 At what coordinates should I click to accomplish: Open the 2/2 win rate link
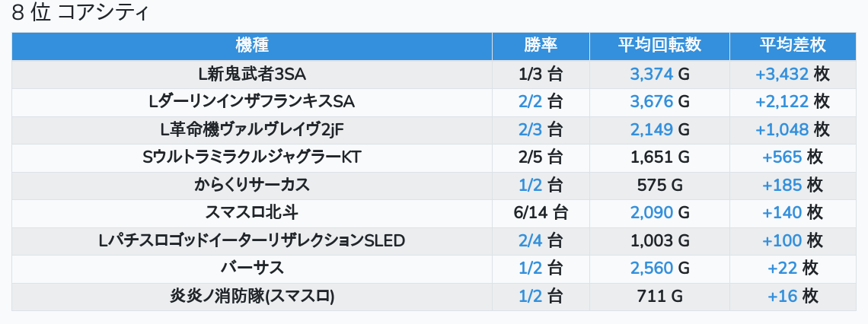coord(530,101)
